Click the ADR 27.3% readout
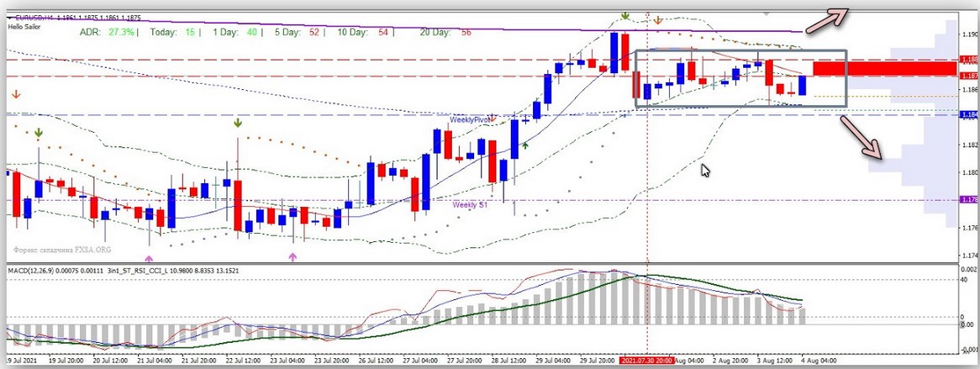This screenshot has height=369, width=980. coord(107,32)
